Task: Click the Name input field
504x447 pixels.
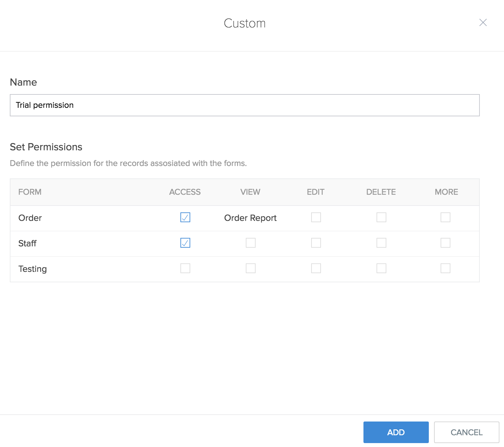Action: [x=244, y=105]
